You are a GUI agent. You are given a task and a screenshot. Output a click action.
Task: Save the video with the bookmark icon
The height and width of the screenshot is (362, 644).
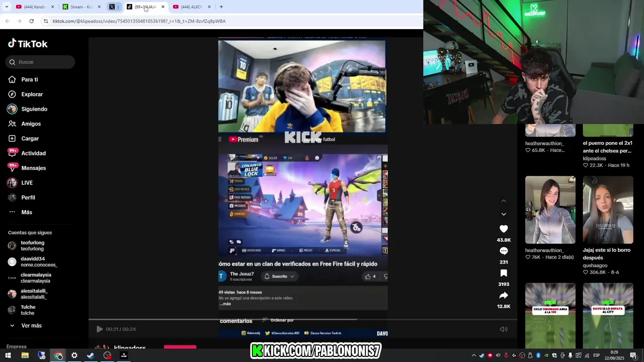(504, 273)
